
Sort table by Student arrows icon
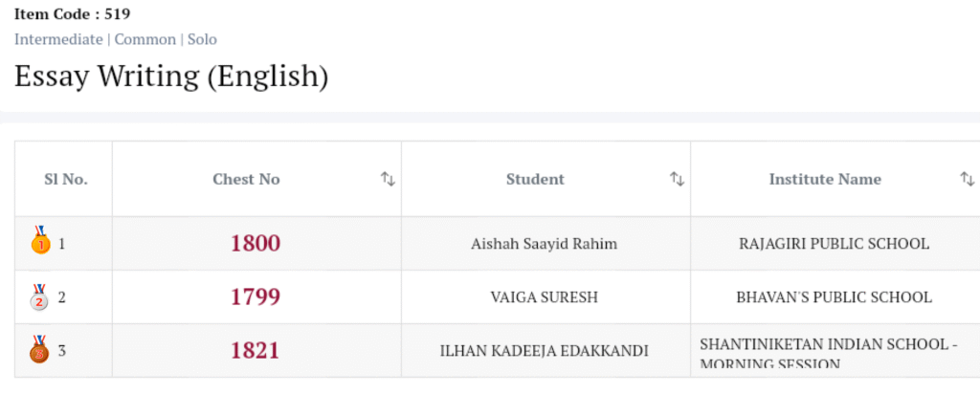coord(677,179)
